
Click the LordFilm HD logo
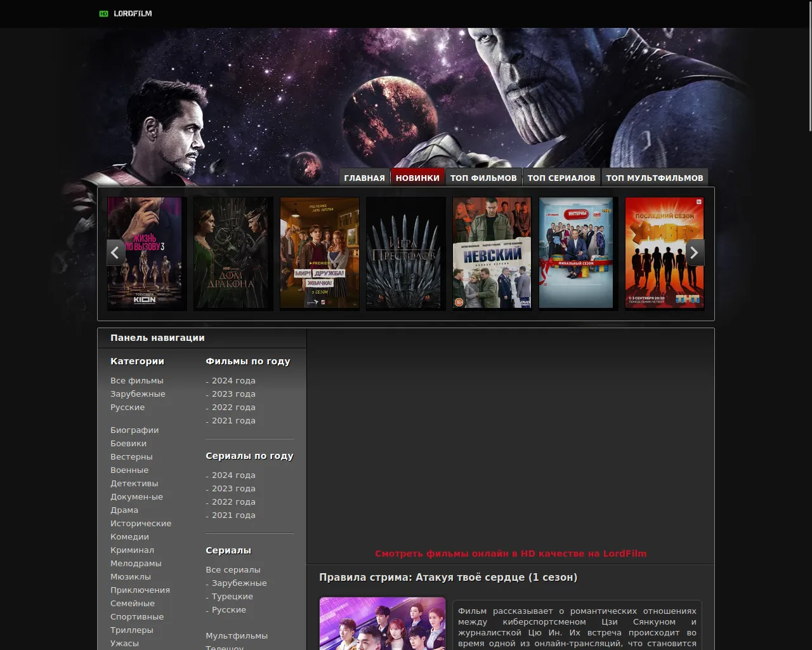tap(126, 13)
